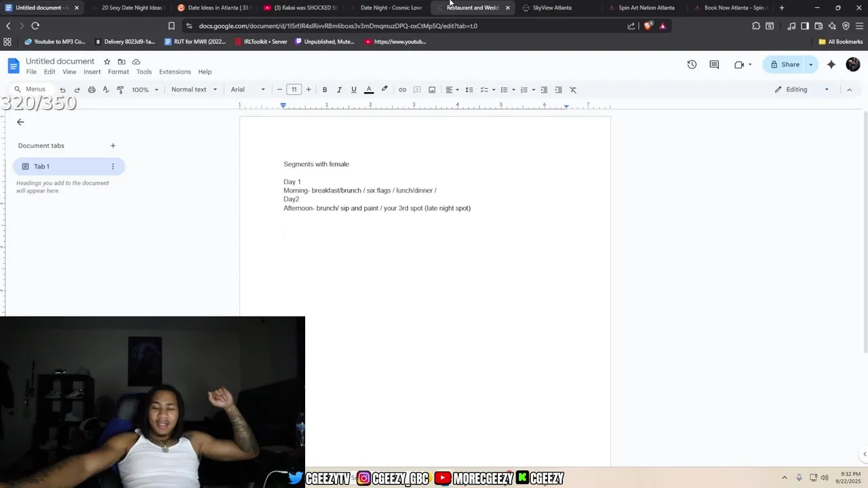The width and height of the screenshot is (868, 488).
Task: Decrease the paragraph indent
Action: (544, 89)
